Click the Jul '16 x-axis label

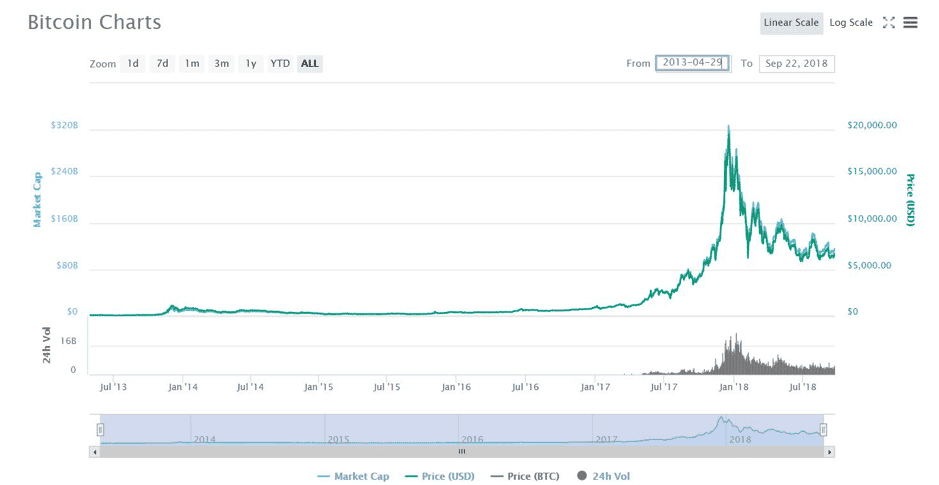525,387
